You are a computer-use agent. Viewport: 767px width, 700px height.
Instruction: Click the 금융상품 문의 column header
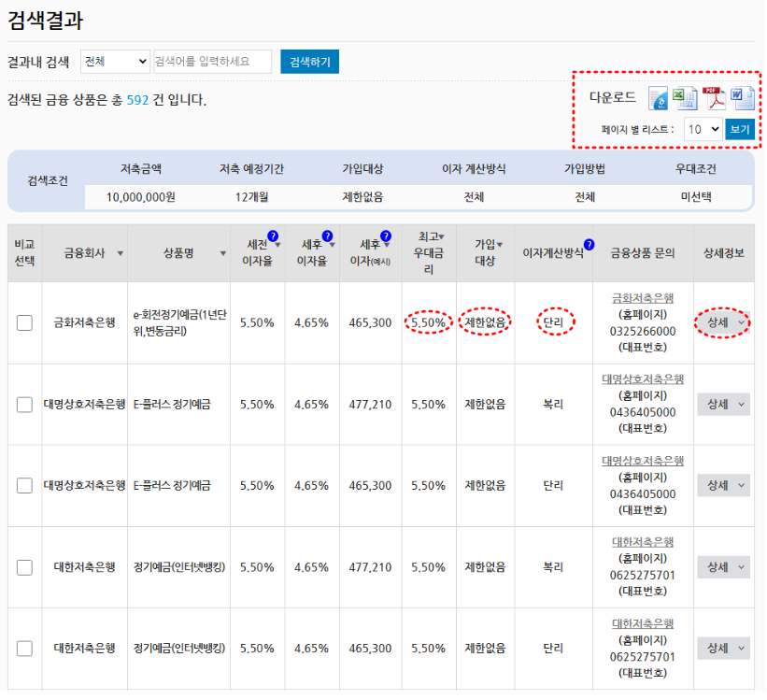click(x=643, y=253)
